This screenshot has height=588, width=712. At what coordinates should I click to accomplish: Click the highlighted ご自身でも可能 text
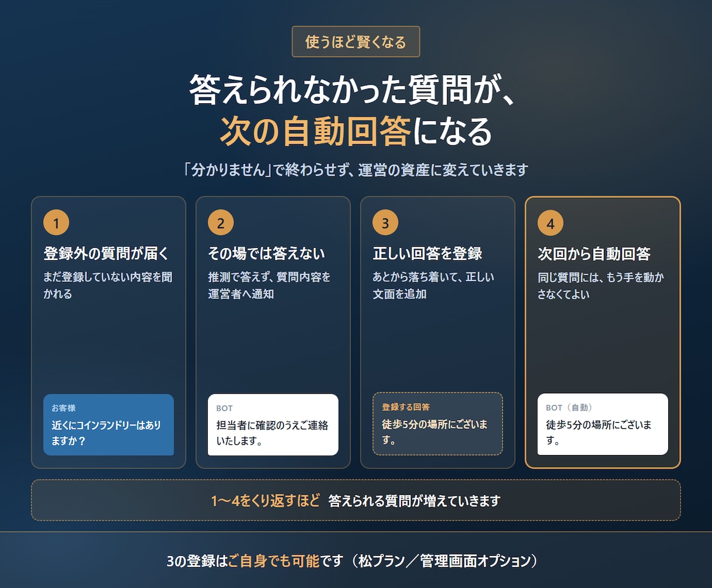pos(274,561)
